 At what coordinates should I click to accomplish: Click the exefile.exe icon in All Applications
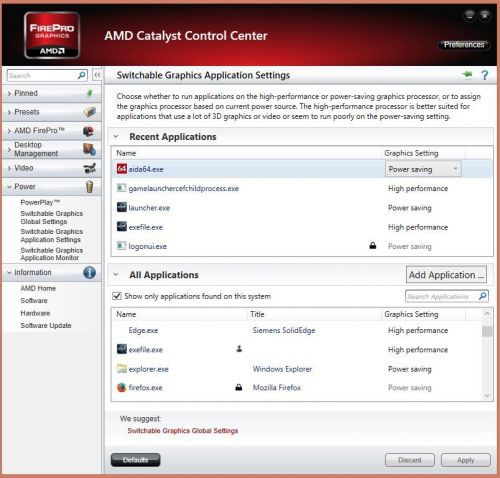122,349
